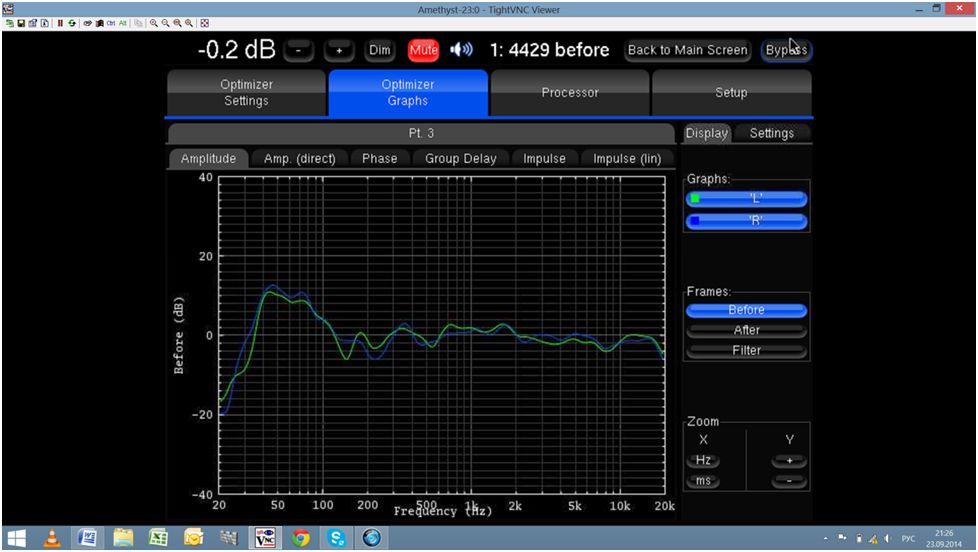Select the Filter frame option
Viewport: 978px width, 552px height.
(x=746, y=351)
